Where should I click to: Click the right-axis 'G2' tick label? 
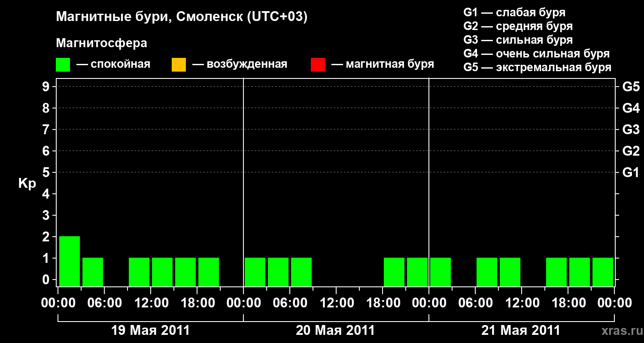pyautogui.click(x=631, y=151)
